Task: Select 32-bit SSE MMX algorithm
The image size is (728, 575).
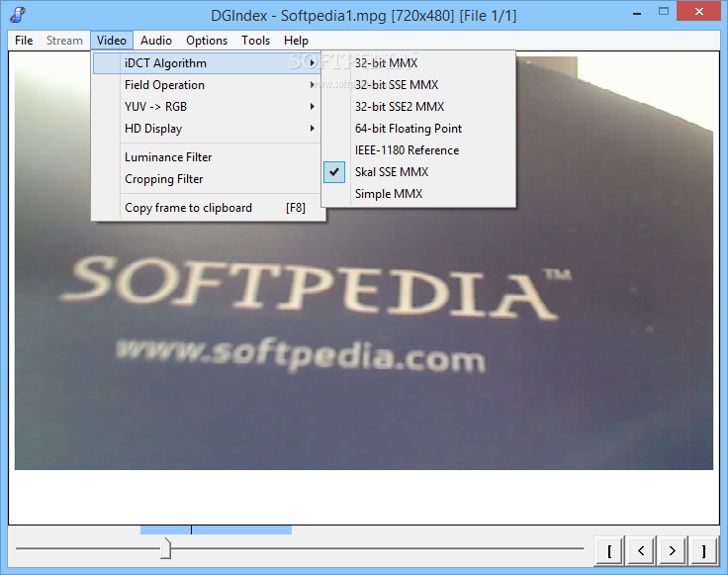Action: click(x=418, y=85)
